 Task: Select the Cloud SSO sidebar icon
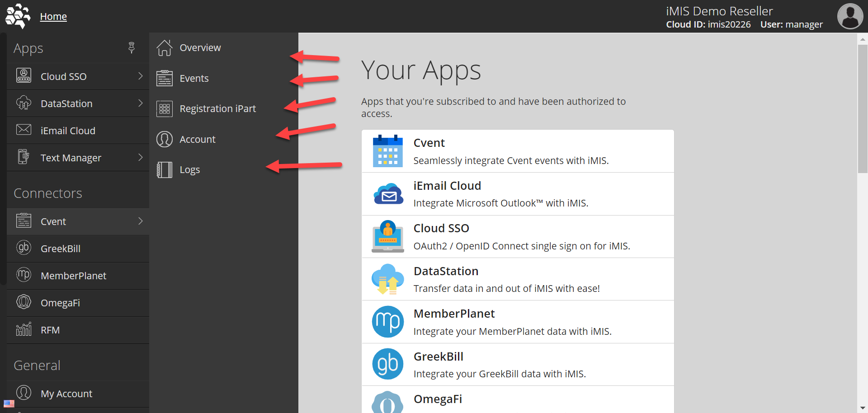pos(24,76)
